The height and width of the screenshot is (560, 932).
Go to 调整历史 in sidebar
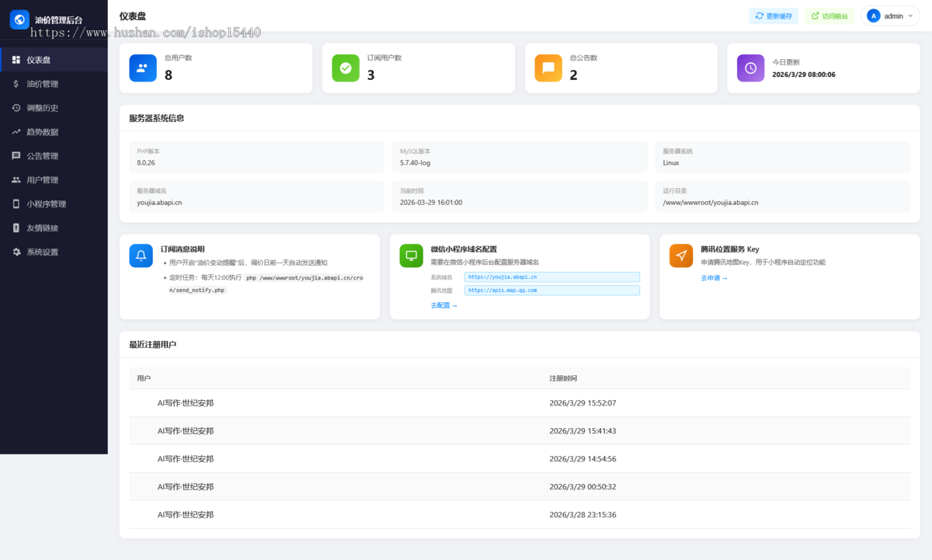(54, 108)
